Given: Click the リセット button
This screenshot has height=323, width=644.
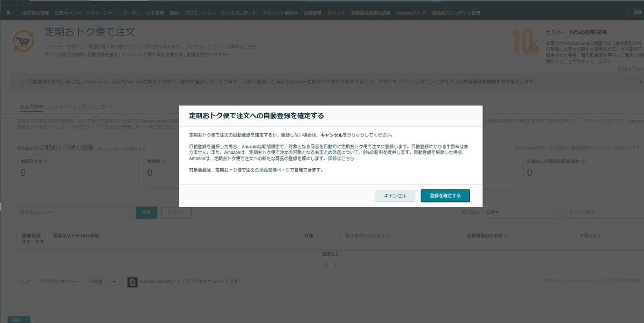Looking at the screenshot, I should [x=176, y=212].
